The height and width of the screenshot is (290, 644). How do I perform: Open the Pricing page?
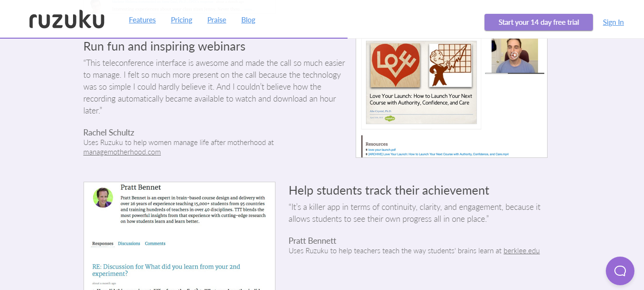click(181, 20)
